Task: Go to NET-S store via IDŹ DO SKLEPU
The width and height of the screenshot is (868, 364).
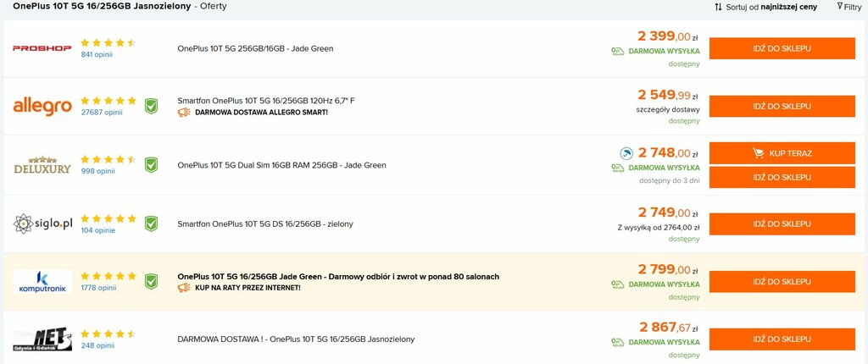Action: pyautogui.click(x=782, y=339)
